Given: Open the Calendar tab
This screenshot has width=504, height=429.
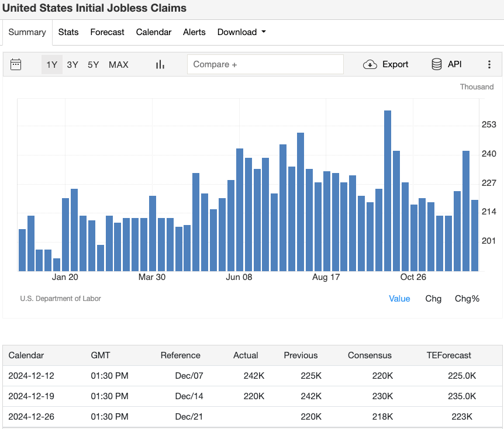Looking at the screenshot, I should [153, 32].
